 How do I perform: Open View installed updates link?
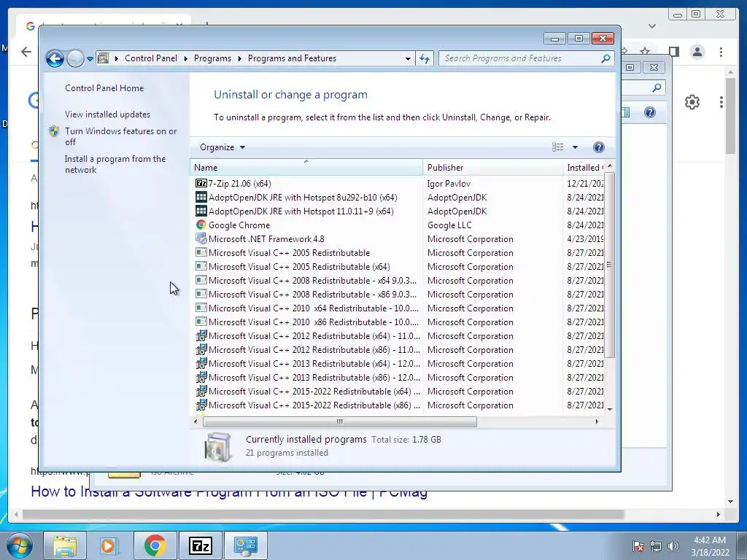[108, 114]
